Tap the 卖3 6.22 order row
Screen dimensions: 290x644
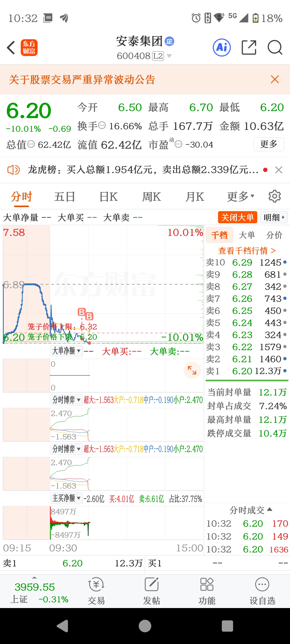247,347
